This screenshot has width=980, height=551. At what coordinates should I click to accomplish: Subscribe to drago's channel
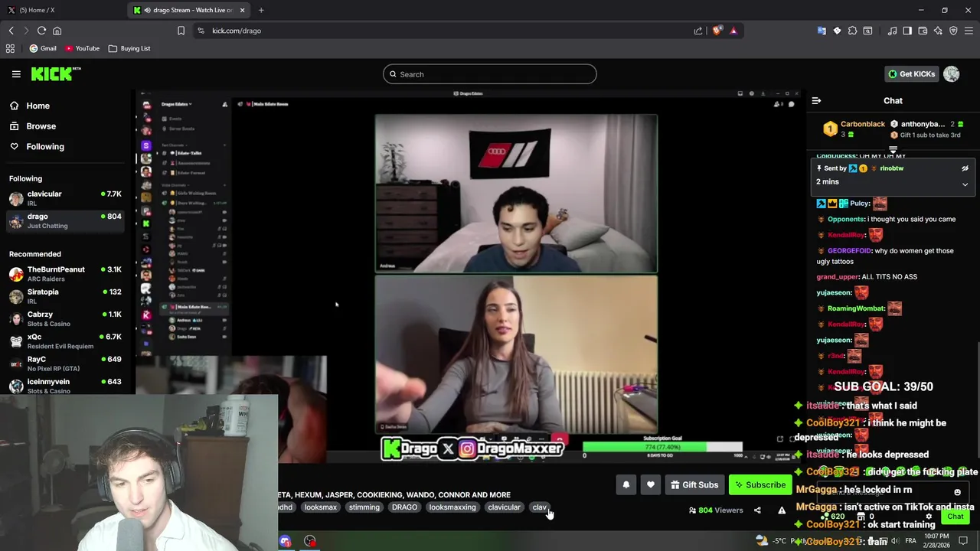pyautogui.click(x=759, y=484)
